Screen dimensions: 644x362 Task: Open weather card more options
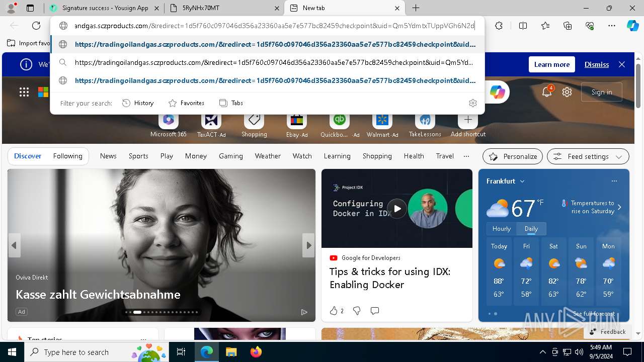click(x=614, y=181)
